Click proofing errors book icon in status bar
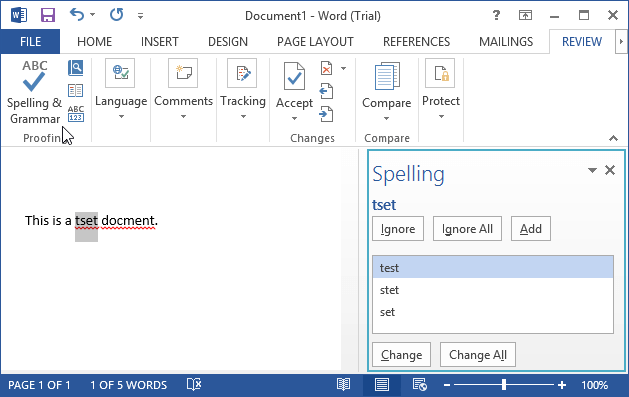Viewport: 629px width, 397px height. [194, 384]
